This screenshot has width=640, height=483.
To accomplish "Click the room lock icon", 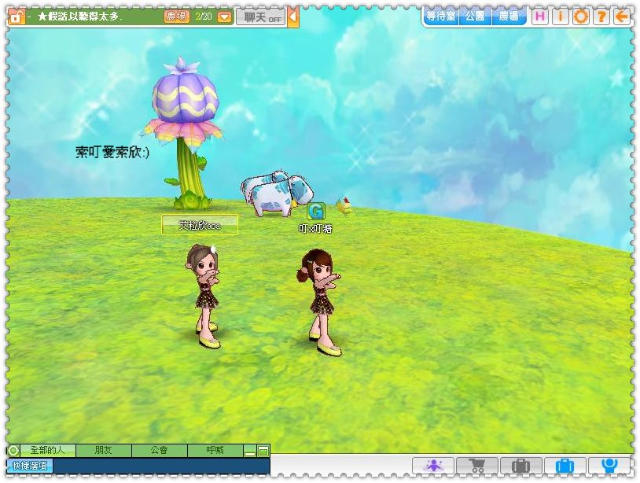I will point(16,17).
